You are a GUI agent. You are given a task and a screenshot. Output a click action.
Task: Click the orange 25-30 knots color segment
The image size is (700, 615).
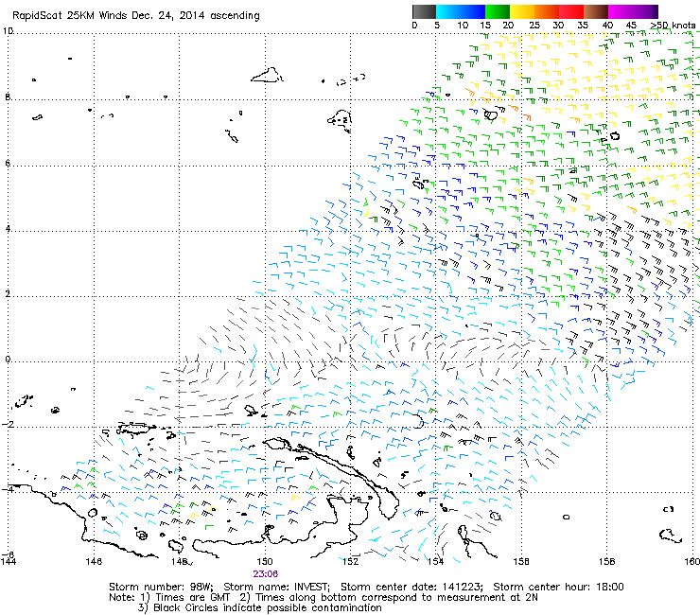(x=547, y=11)
